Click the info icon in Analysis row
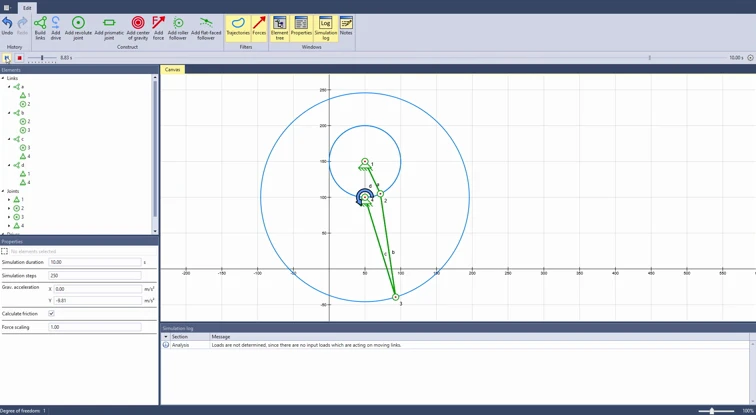This screenshot has width=756, height=415. click(166, 345)
